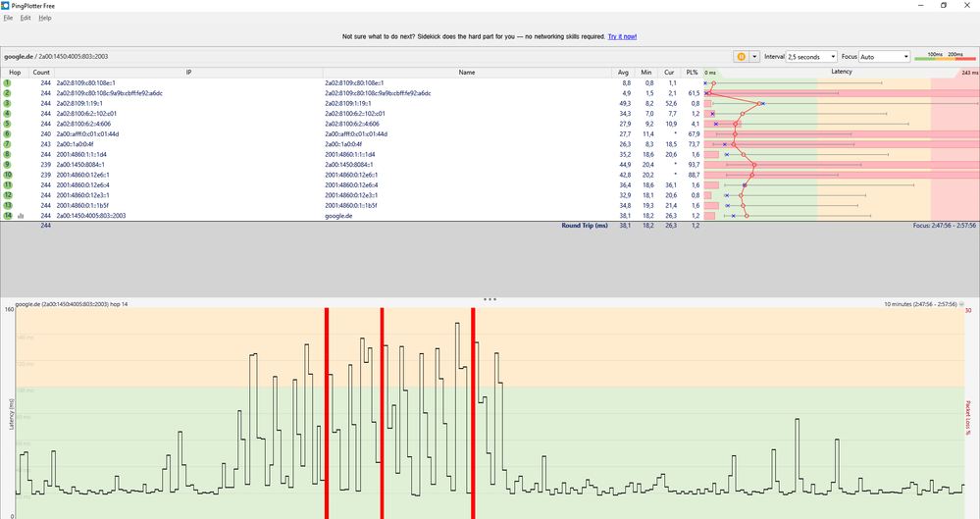Click the 49,3 average latency value
Image resolution: width=980 pixels, height=519 pixels.
click(x=625, y=103)
